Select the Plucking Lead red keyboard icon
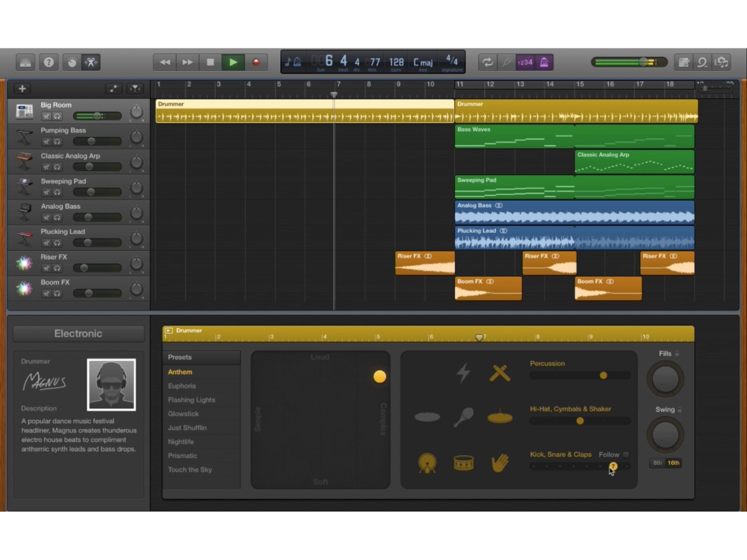This screenshot has height=560, width=747. pos(24,237)
